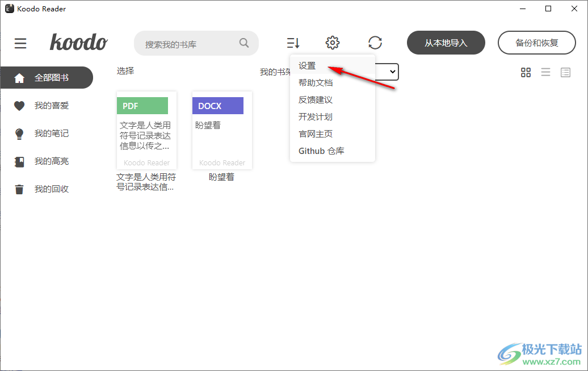The width and height of the screenshot is (588, 371).
Task: Open 官网主页 menu entry
Action: [333, 134]
